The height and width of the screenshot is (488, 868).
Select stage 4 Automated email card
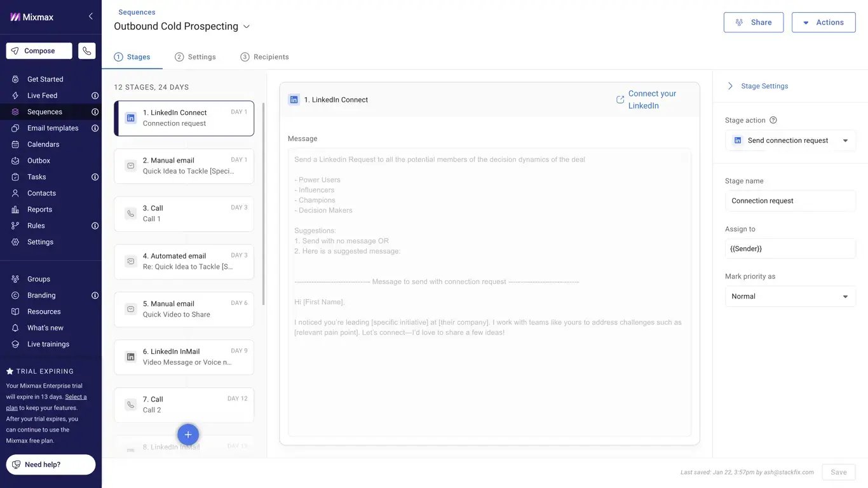184,261
